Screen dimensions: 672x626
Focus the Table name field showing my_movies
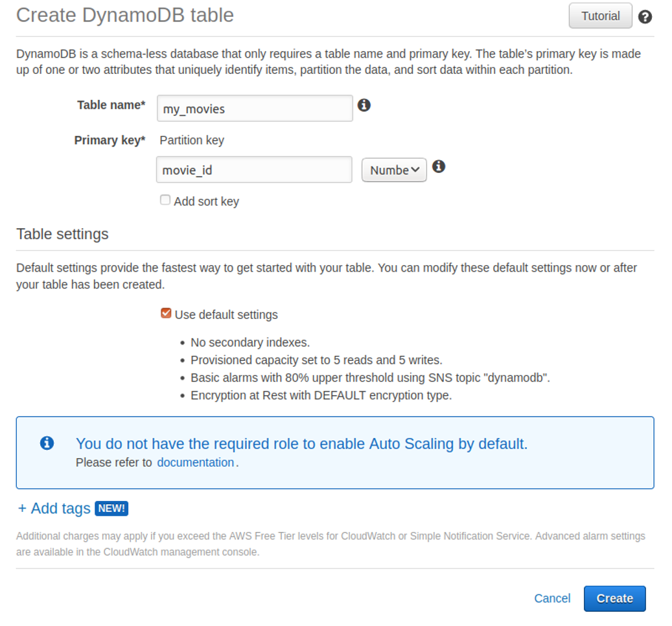[254, 108]
